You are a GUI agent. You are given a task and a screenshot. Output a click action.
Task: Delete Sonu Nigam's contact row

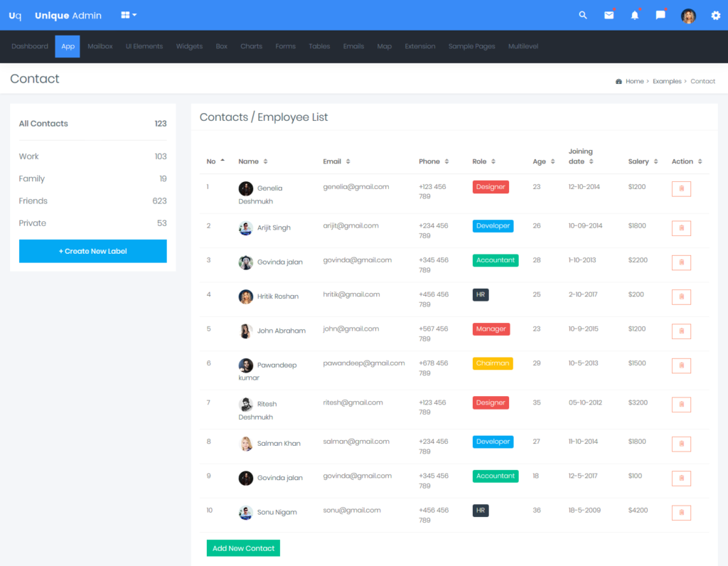pyautogui.click(x=681, y=512)
